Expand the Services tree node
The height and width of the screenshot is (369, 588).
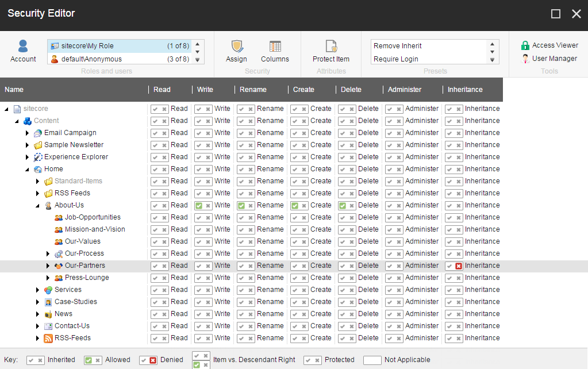pyautogui.click(x=38, y=290)
